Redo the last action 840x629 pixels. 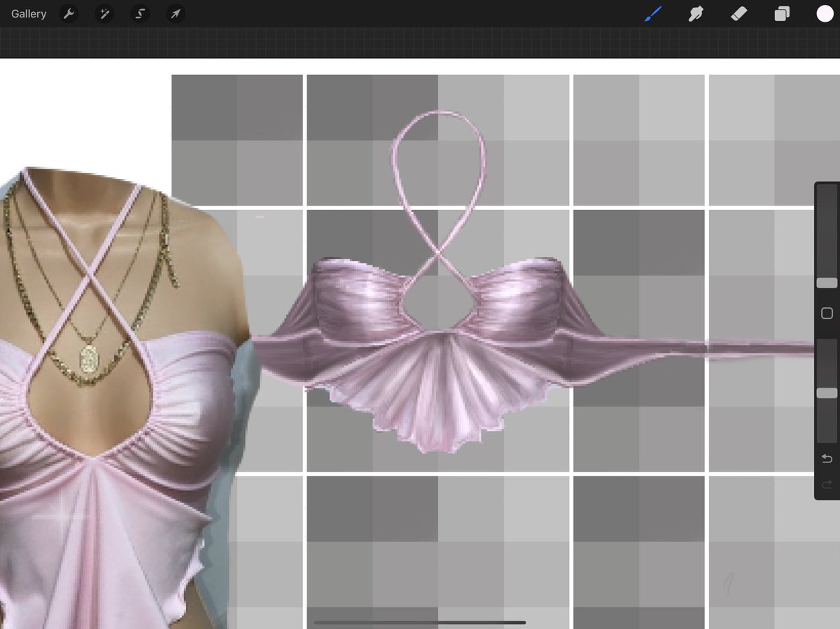coord(827,484)
